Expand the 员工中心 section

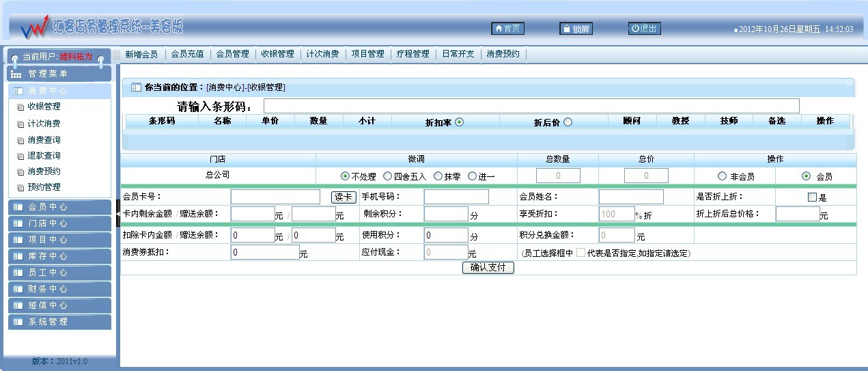coord(59,273)
